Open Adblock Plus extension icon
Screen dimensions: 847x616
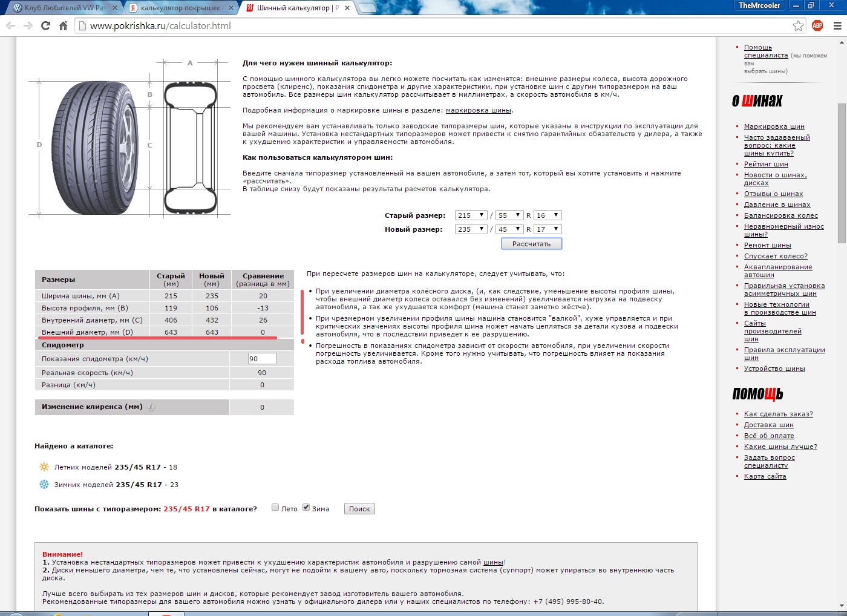point(817,25)
